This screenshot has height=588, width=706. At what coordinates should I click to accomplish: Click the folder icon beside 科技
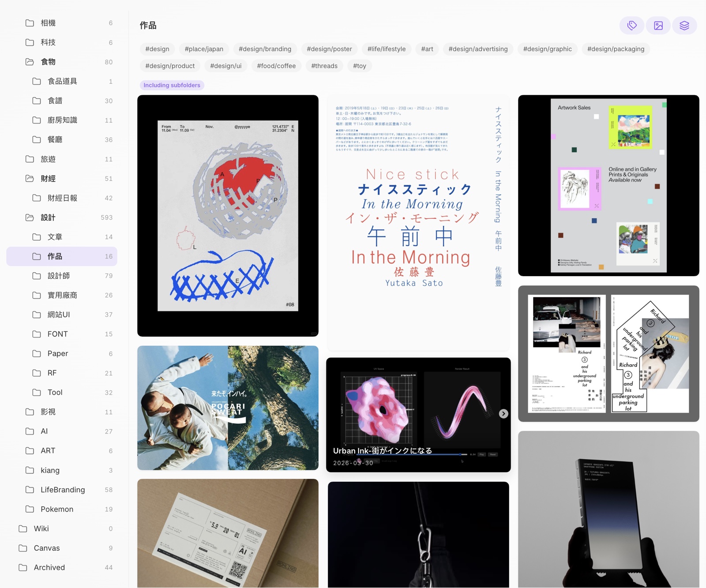[30, 42]
